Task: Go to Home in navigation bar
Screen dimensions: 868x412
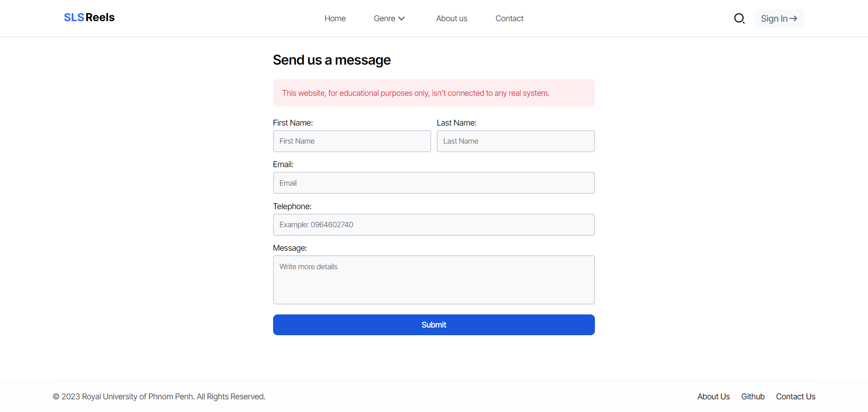Action: pyautogui.click(x=335, y=19)
